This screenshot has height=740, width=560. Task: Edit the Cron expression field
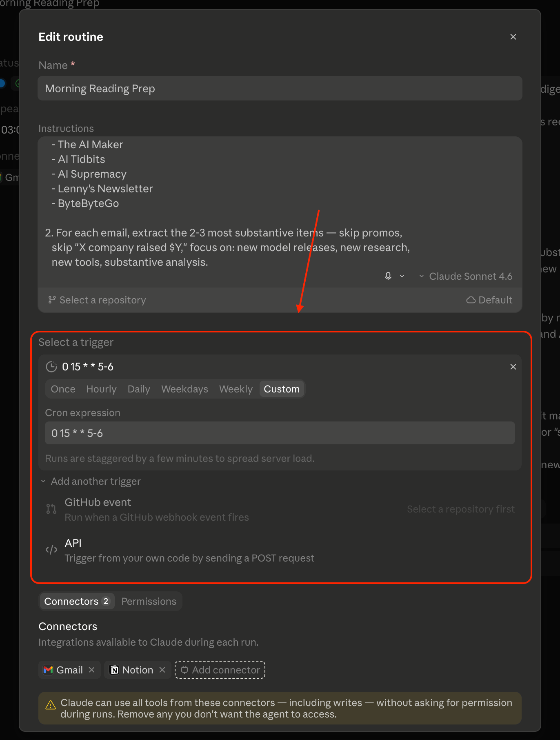coord(280,433)
